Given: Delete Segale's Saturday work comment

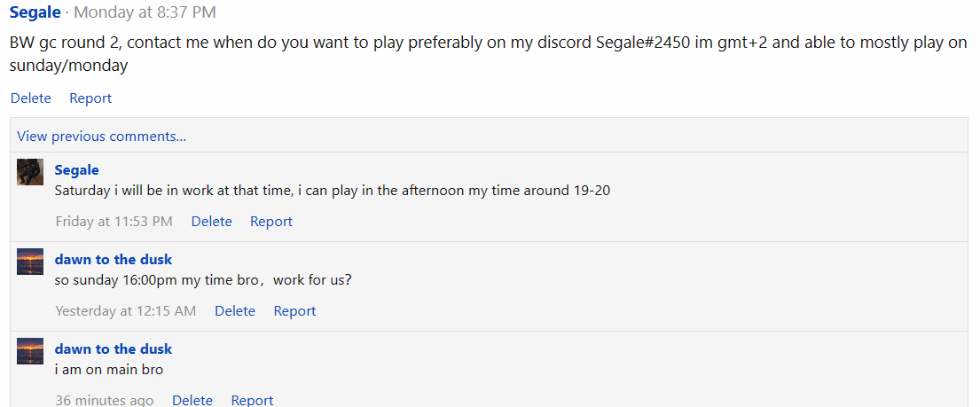Looking at the screenshot, I should [211, 222].
